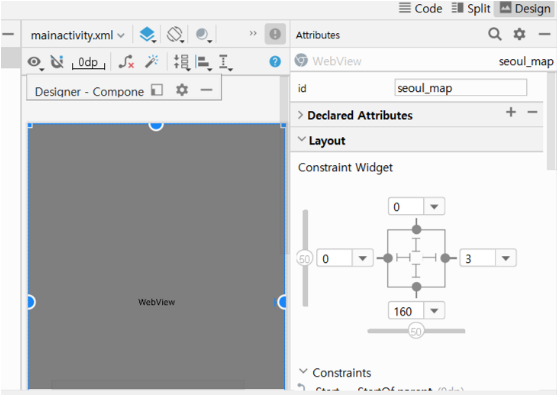Toggle autoconnect to parent magnet icon

tap(57, 62)
